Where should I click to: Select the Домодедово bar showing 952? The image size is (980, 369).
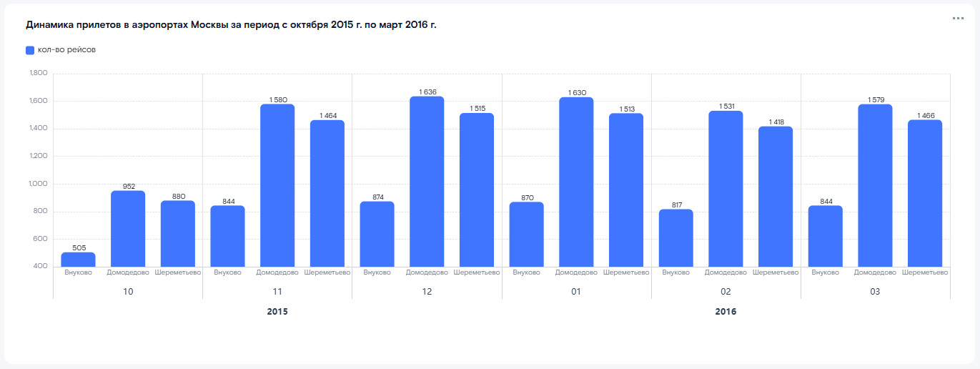pyautogui.click(x=128, y=229)
